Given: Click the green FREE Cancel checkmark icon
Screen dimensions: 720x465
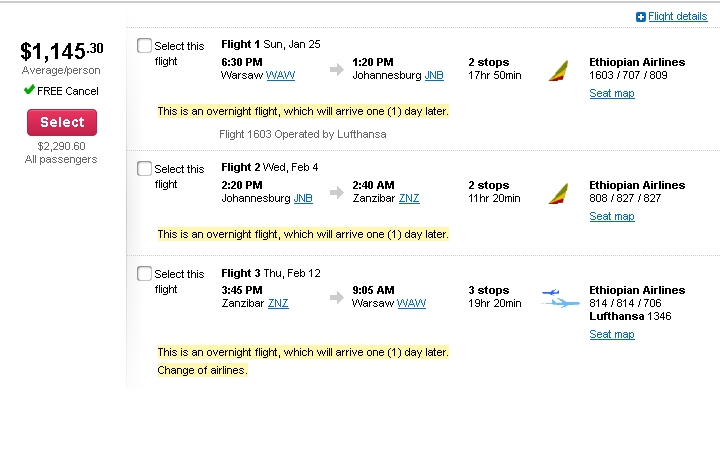Looking at the screenshot, I should click(x=29, y=90).
